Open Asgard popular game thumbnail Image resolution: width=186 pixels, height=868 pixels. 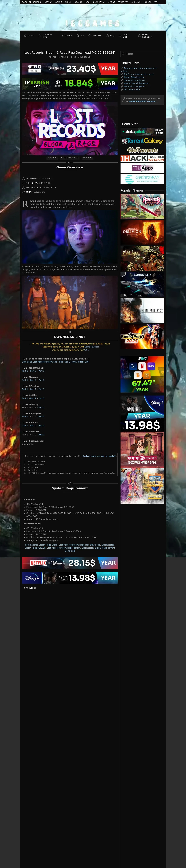coord(142,207)
